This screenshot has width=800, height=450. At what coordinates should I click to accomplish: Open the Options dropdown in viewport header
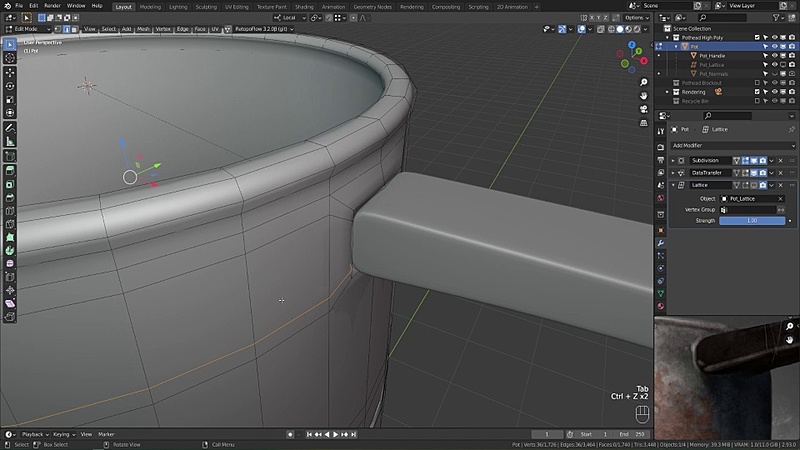click(x=636, y=18)
